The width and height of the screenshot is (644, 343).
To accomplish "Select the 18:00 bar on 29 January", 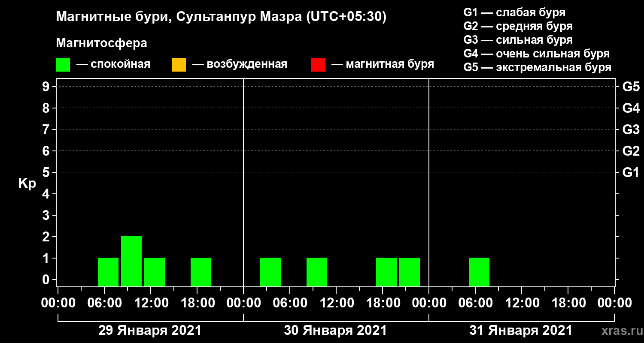I will pyautogui.click(x=201, y=272).
